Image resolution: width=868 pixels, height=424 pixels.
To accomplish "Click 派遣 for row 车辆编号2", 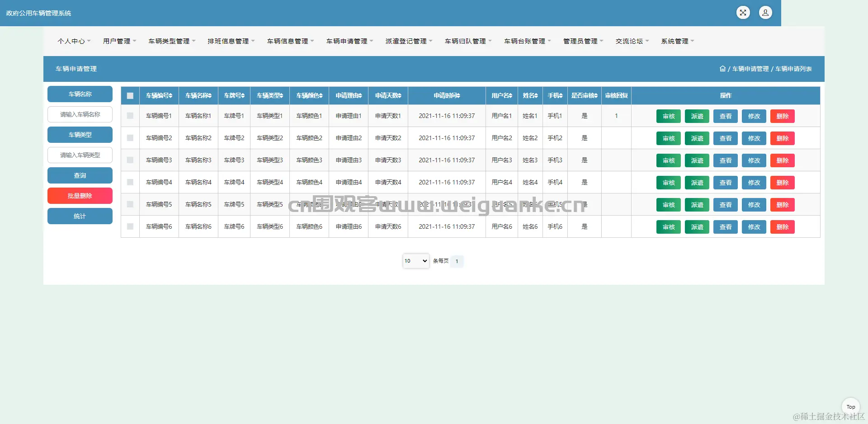I will coord(697,138).
